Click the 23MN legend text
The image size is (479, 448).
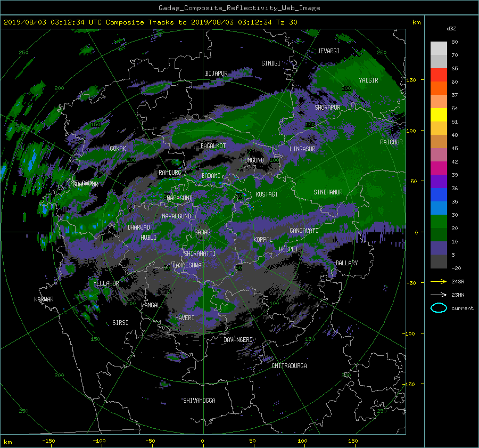tap(458, 295)
